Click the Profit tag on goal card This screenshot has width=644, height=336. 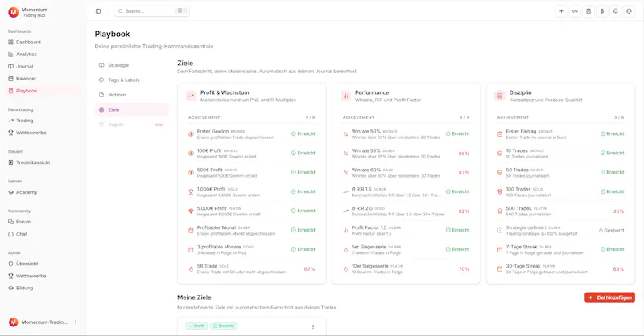click(x=196, y=326)
